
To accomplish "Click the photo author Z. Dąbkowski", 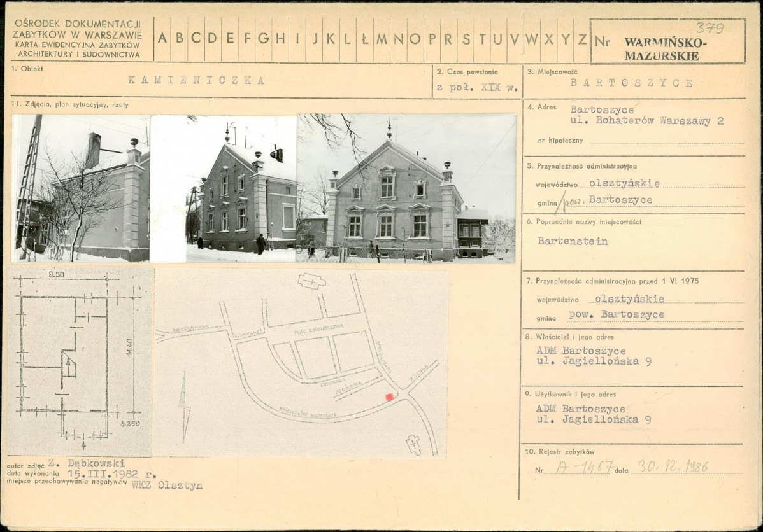I will point(86,463).
